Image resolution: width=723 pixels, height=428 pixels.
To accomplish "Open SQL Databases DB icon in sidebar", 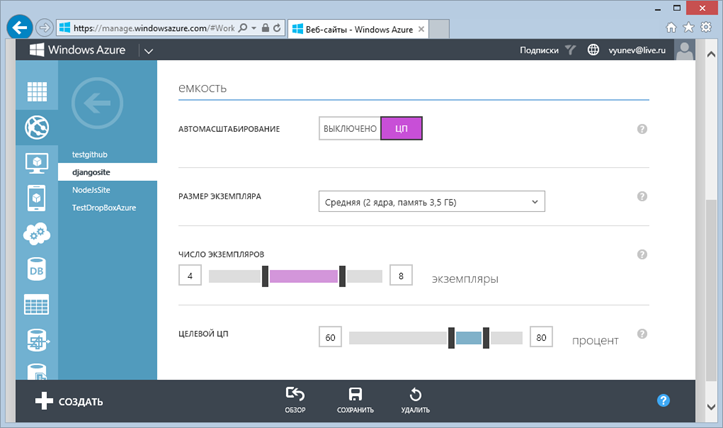I will pos(37,270).
